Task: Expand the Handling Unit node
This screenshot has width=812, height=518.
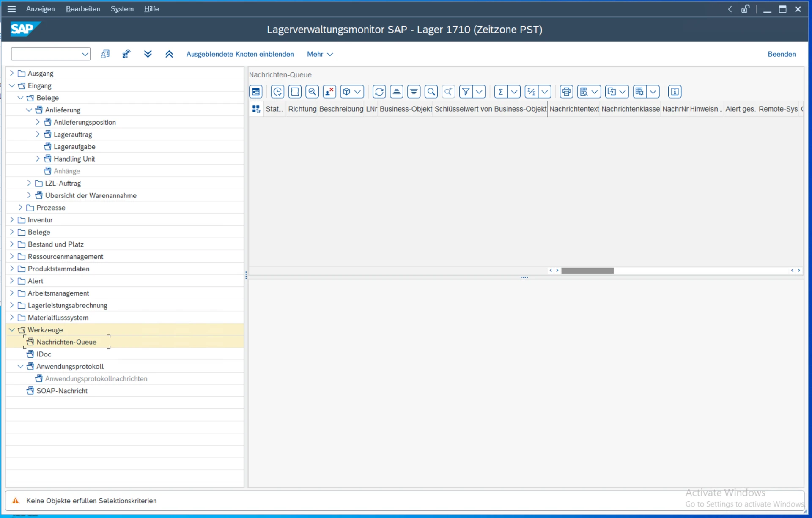Action: (x=38, y=159)
